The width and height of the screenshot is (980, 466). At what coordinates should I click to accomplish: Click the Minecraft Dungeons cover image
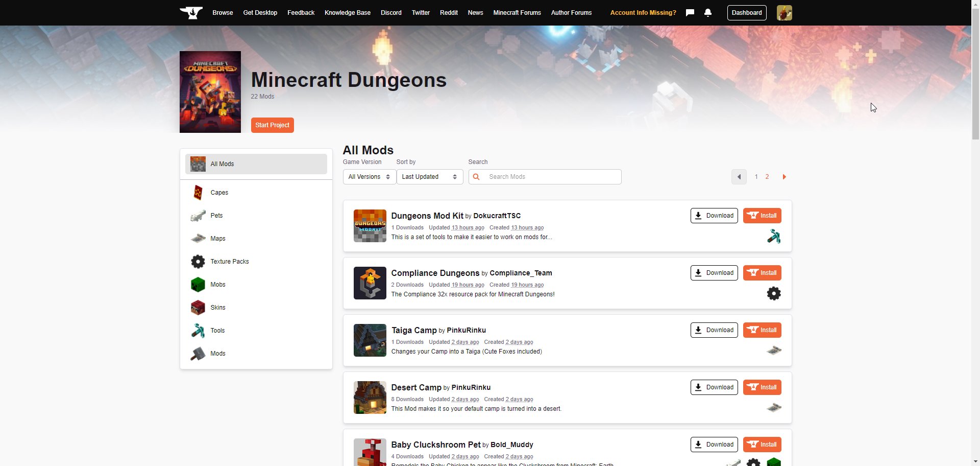[210, 92]
